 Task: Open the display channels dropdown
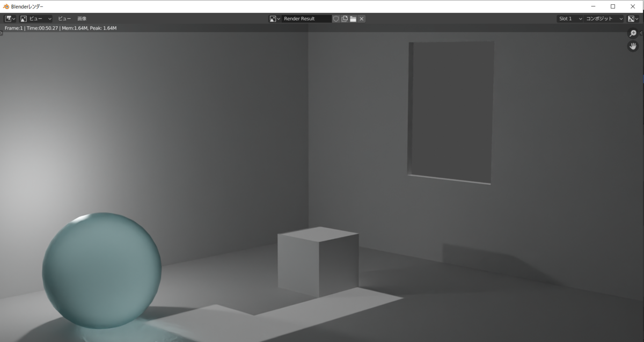(x=634, y=18)
